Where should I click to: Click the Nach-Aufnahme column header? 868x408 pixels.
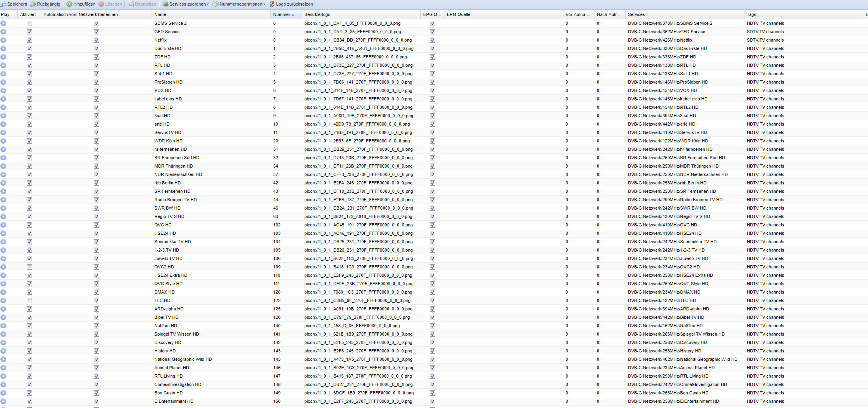coord(610,14)
